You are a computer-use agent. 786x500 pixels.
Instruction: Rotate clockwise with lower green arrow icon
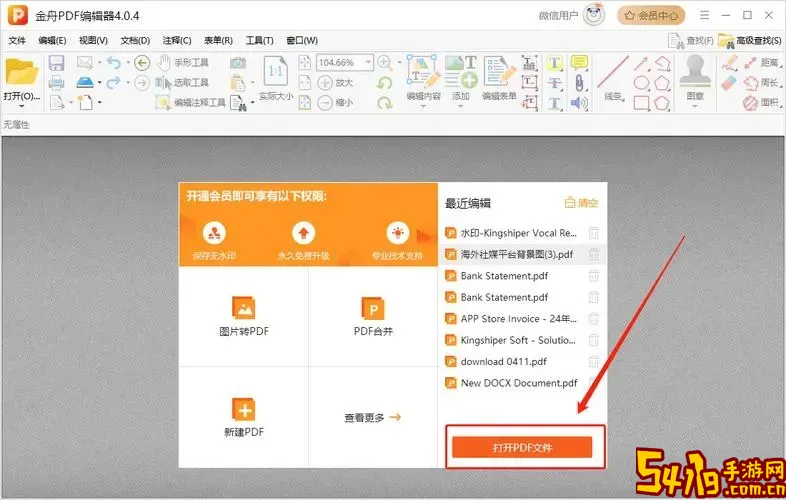pos(384,103)
